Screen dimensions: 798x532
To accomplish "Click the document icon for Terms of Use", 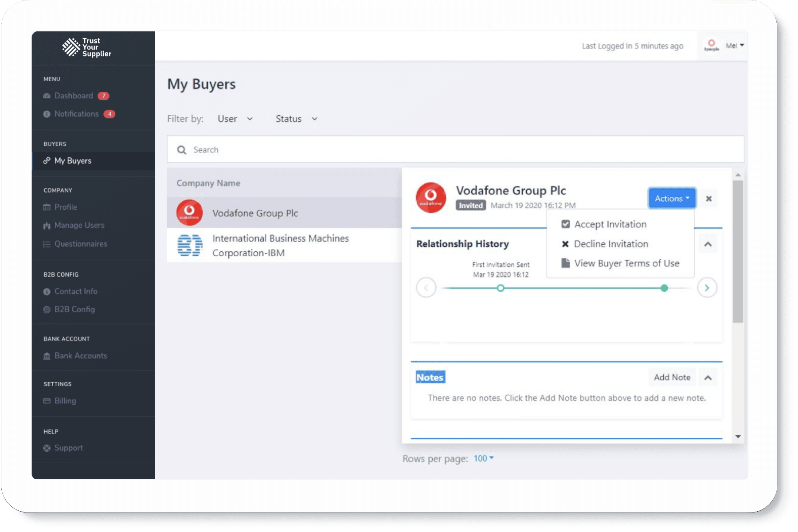I will (566, 263).
